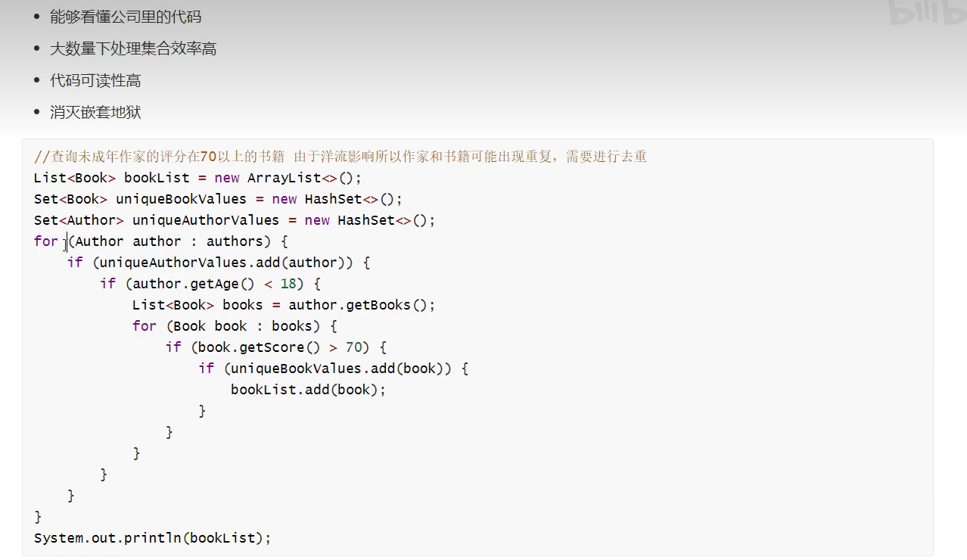967x560 pixels.
Task: Click the inner for (Book book : books) line
Action: pos(235,326)
